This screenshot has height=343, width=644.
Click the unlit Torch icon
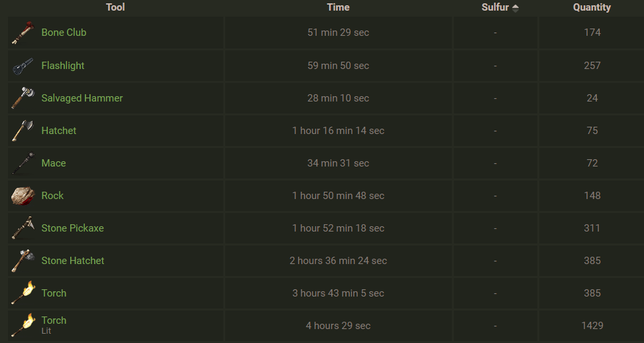(23, 293)
